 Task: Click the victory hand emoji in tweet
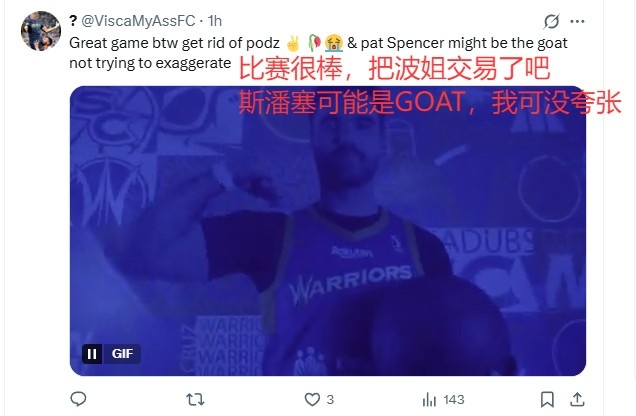click(x=292, y=43)
